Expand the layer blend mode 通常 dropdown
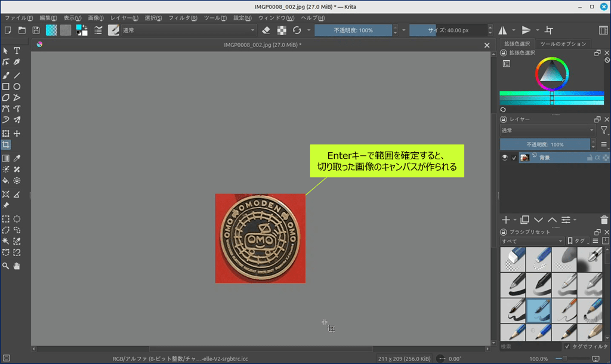 (x=547, y=130)
